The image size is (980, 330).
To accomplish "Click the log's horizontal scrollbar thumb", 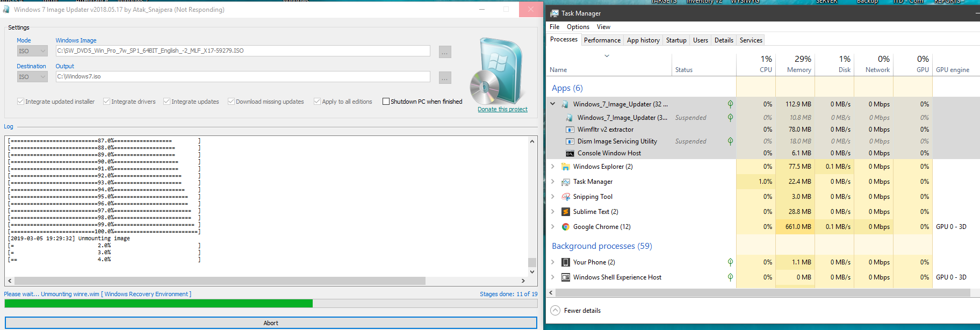I will [220, 281].
